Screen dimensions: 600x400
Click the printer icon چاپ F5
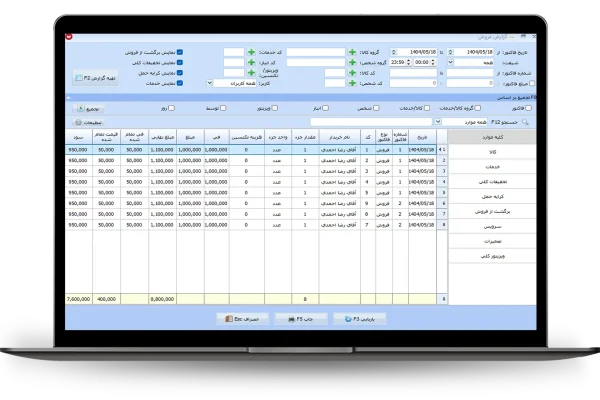[300, 317]
